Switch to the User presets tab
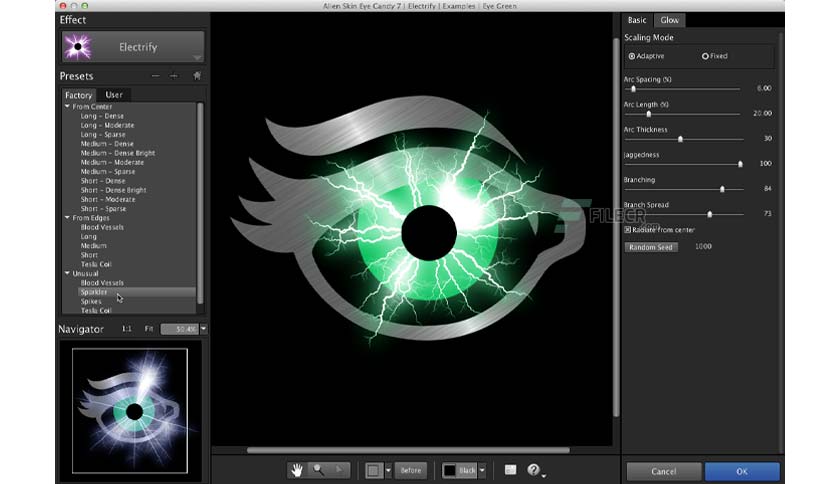 pos(114,94)
